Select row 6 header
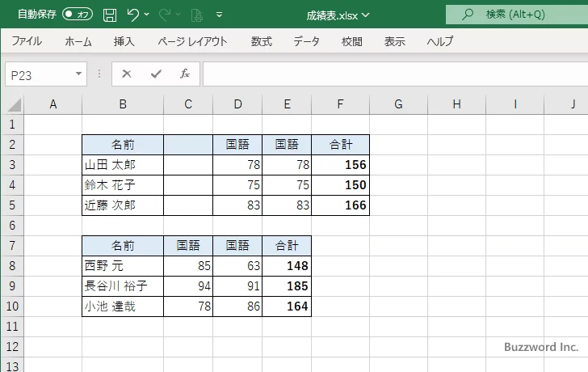Viewport: 588px width, 372px height. 12,226
